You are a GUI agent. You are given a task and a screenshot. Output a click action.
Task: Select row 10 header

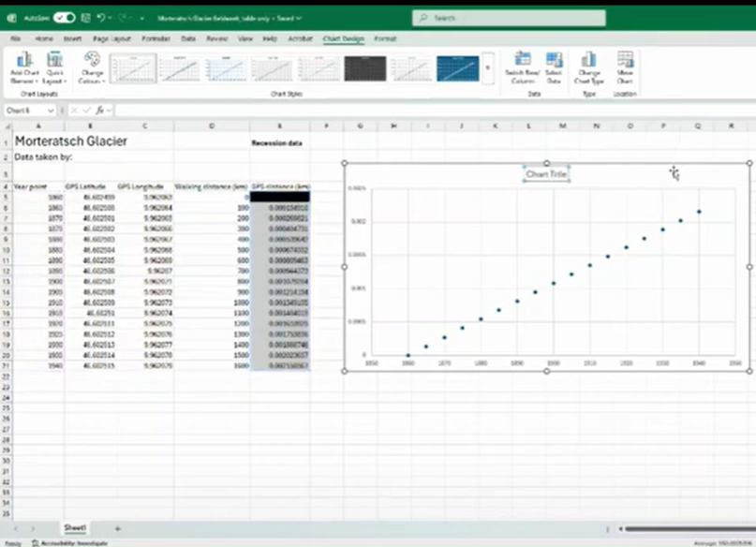[6, 250]
